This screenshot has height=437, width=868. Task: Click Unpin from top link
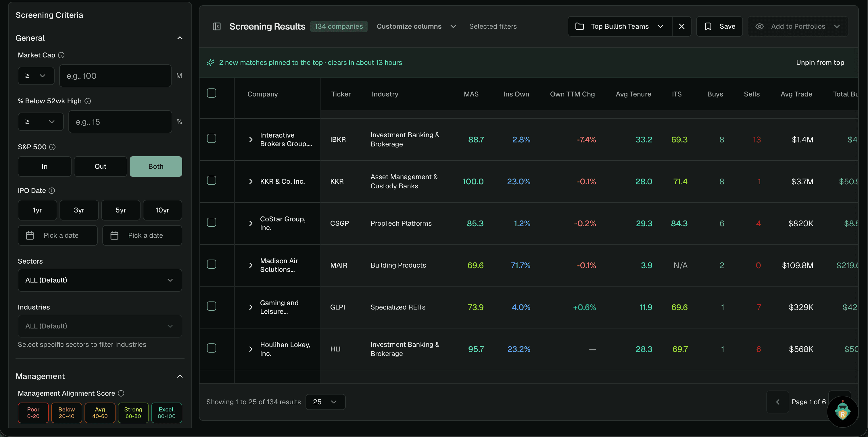820,63
